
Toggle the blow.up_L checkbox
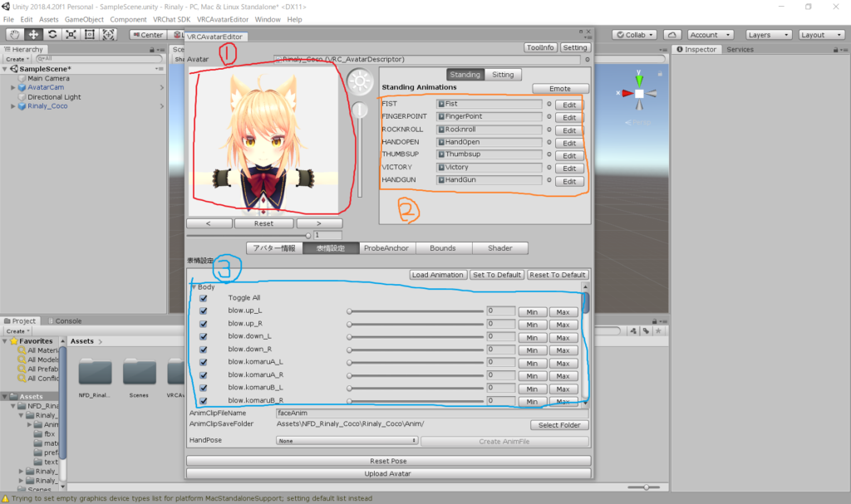204,311
